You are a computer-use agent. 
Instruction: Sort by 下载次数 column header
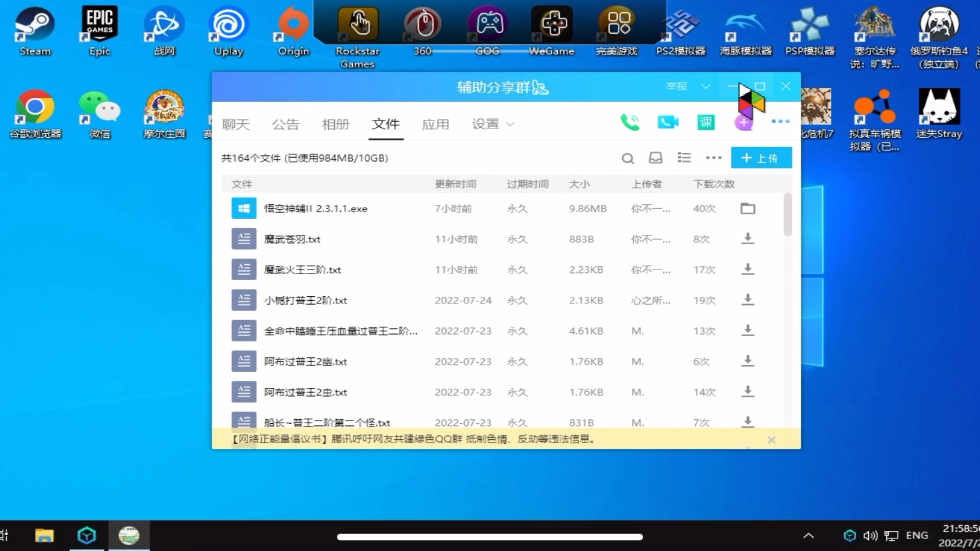[x=714, y=184]
